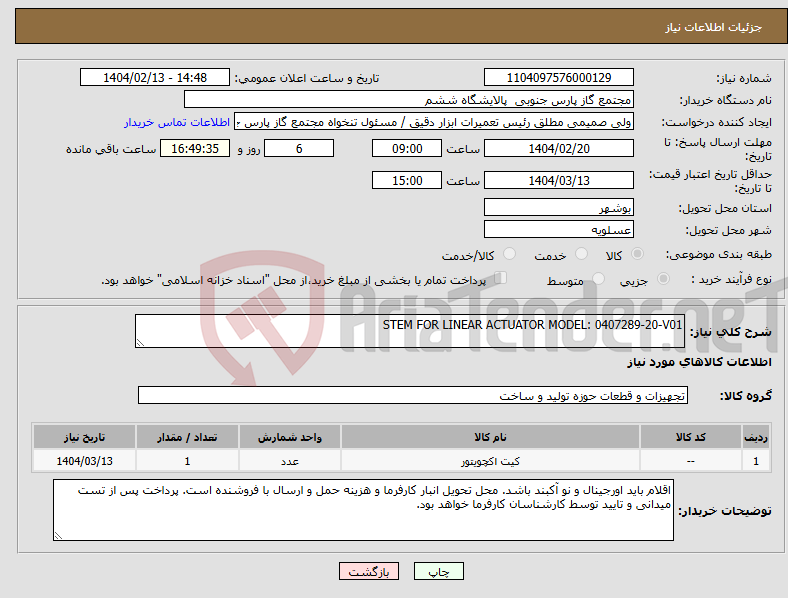Click the کیت اکچویتور table cell
Viewport: 788px width, 598px height.
click(490, 461)
